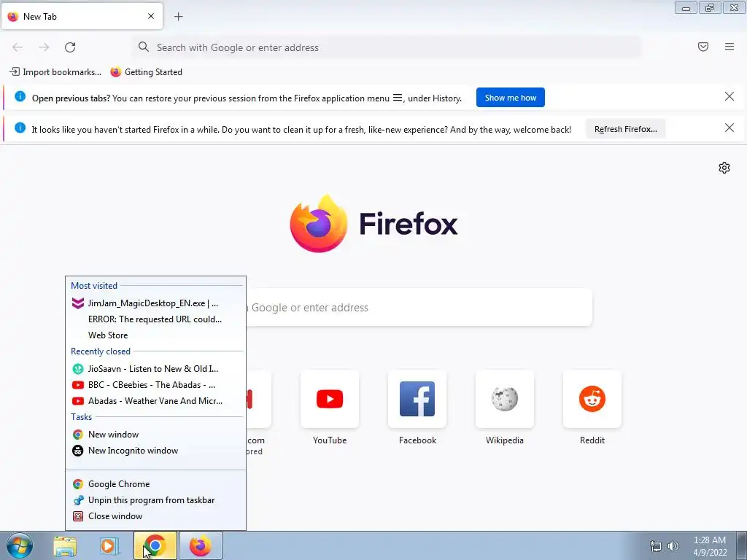Click the Save to Pocket icon
This screenshot has height=560, width=747.
(x=703, y=47)
